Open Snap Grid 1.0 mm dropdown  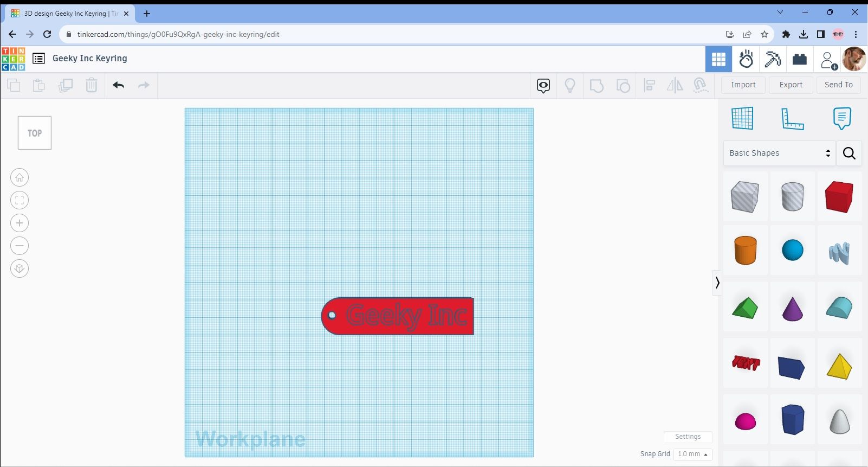pyautogui.click(x=693, y=454)
